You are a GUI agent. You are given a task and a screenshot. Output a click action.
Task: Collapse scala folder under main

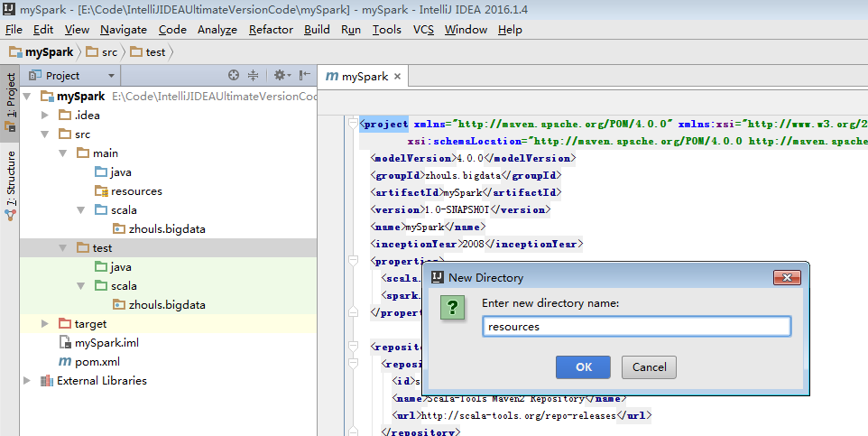tap(81, 210)
